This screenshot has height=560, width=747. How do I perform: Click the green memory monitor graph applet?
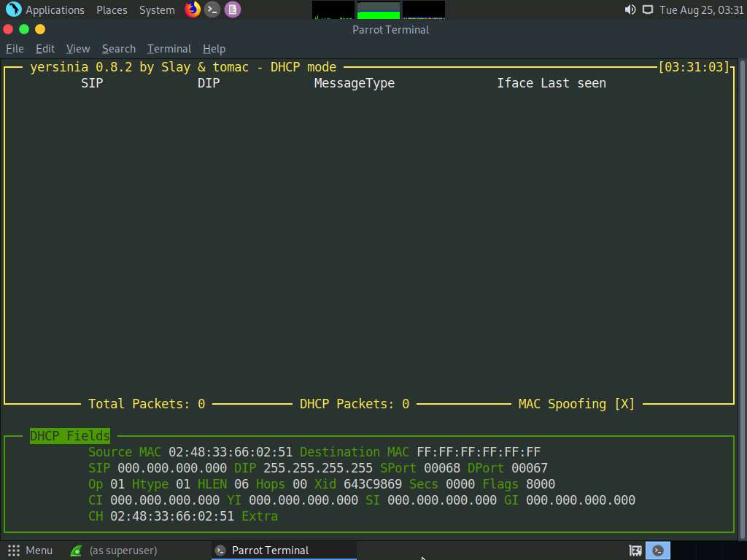click(x=379, y=10)
